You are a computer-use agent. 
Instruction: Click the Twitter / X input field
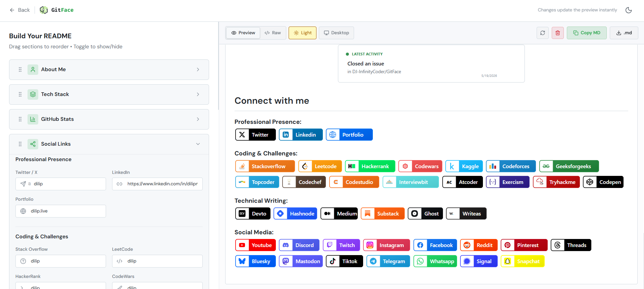[x=61, y=184]
